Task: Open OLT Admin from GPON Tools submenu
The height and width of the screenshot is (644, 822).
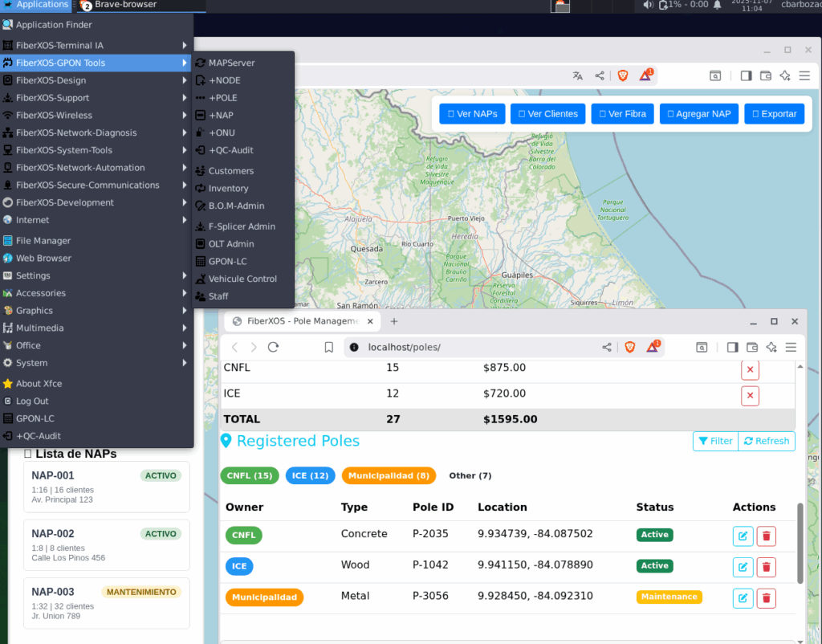Action: 231,244
